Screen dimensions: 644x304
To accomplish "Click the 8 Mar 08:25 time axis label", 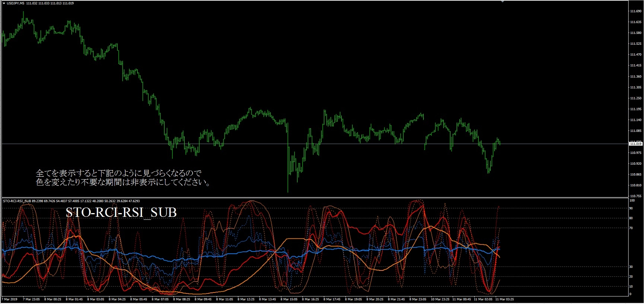I will click(182, 299).
